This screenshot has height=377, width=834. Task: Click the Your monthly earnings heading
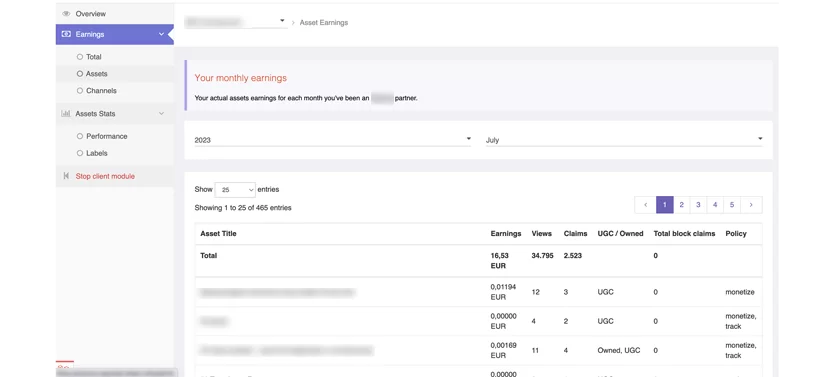tap(240, 78)
